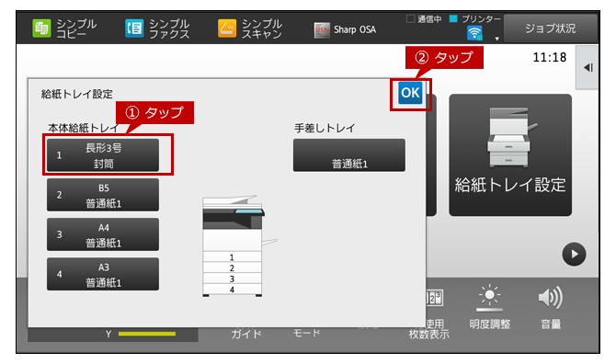Tap the 本体給紙トレイ label
The image size is (616, 364).
click(84, 128)
